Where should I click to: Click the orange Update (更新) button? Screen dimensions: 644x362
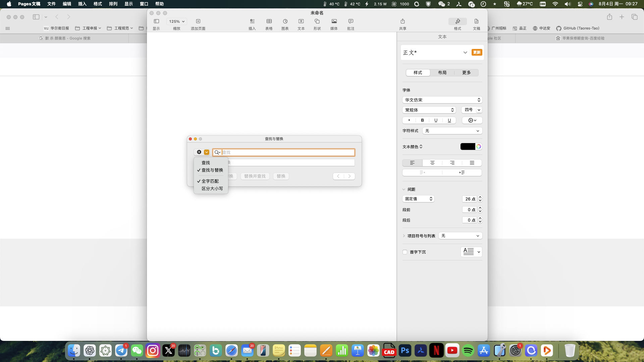477,52
